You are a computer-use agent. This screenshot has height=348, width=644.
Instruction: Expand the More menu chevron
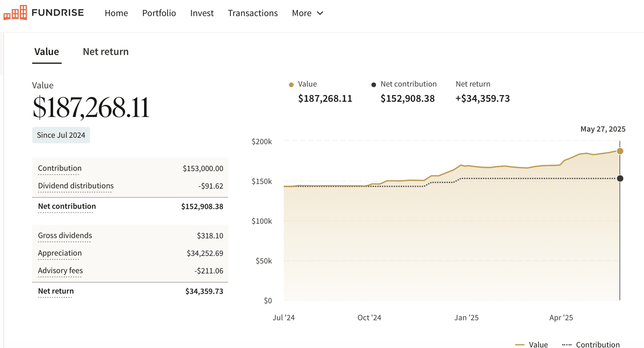(320, 13)
